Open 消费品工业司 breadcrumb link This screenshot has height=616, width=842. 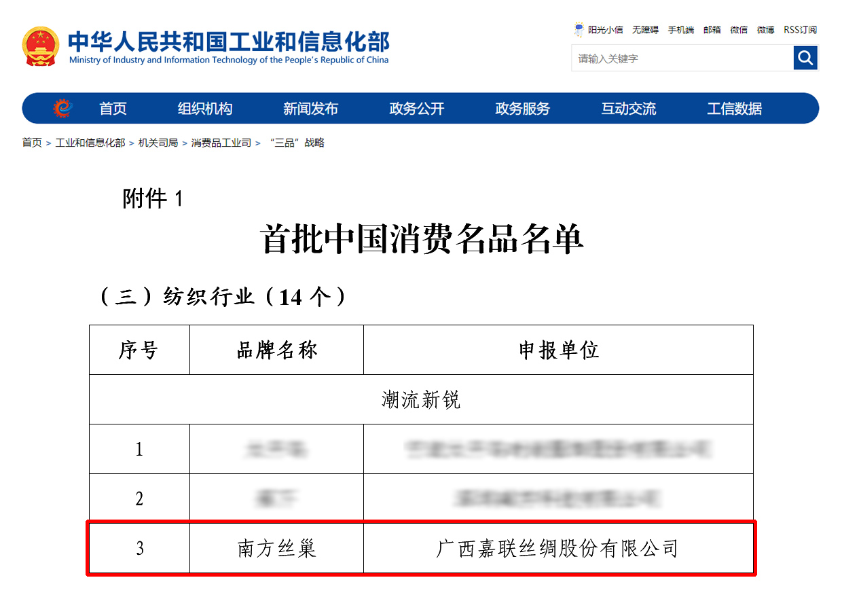221,143
